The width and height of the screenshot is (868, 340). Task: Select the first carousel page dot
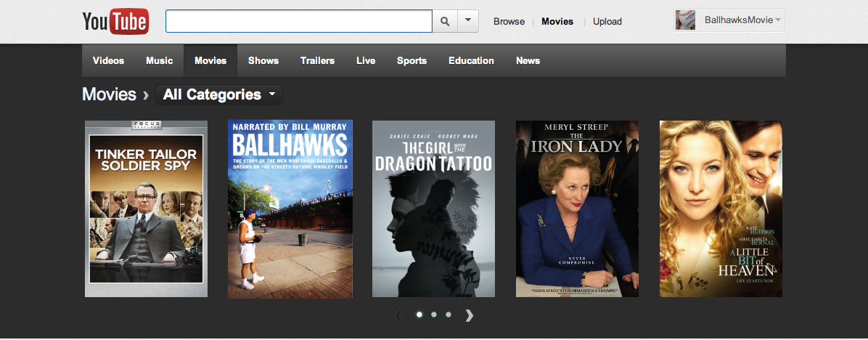(419, 315)
